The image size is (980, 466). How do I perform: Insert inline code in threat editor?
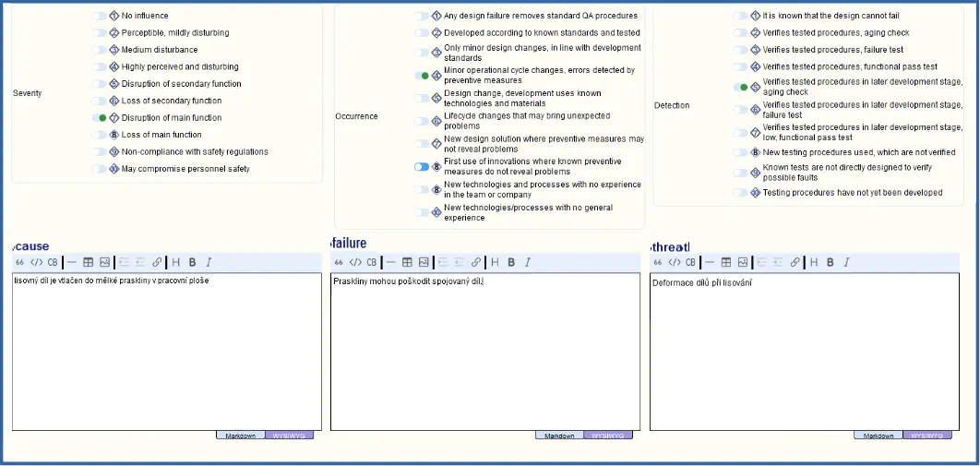675,262
